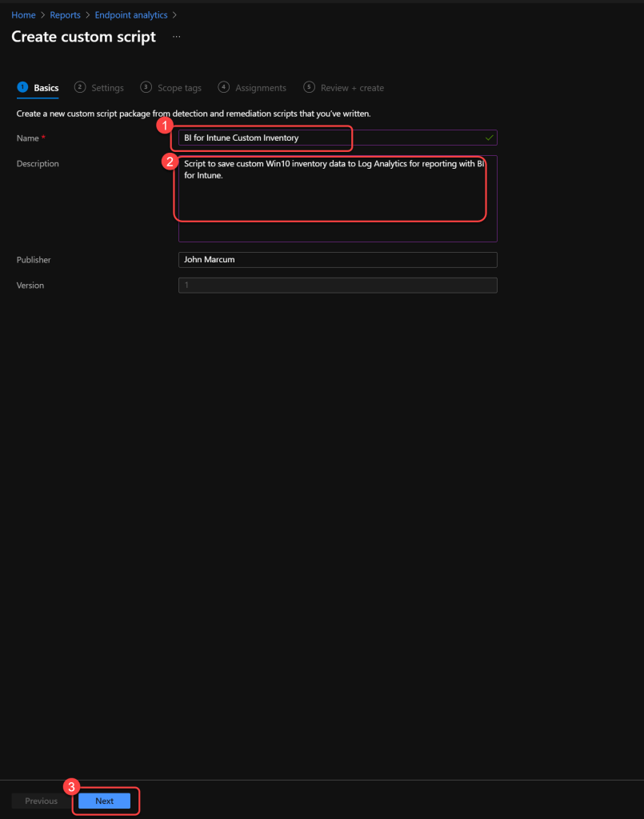The height and width of the screenshot is (819, 644).
Task: Click the red number 1 annotation badge
Action: tap(165, 126)
